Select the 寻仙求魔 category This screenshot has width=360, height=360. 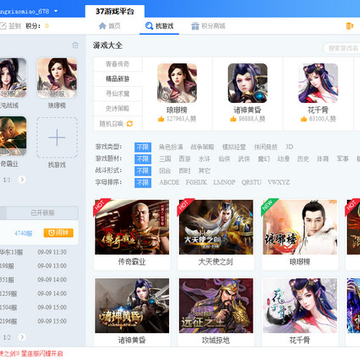[x=118, y=94]
